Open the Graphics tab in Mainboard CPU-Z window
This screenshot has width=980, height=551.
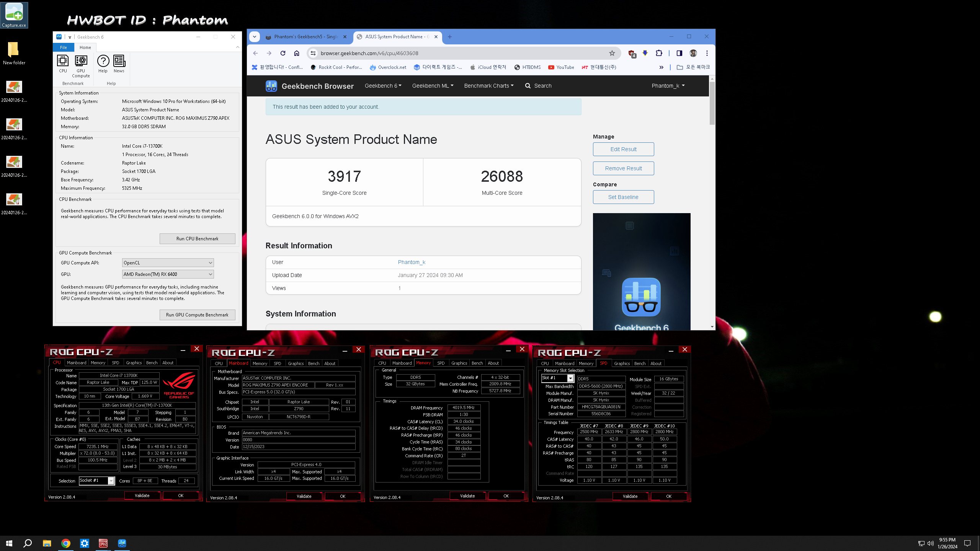pos(296,364)
